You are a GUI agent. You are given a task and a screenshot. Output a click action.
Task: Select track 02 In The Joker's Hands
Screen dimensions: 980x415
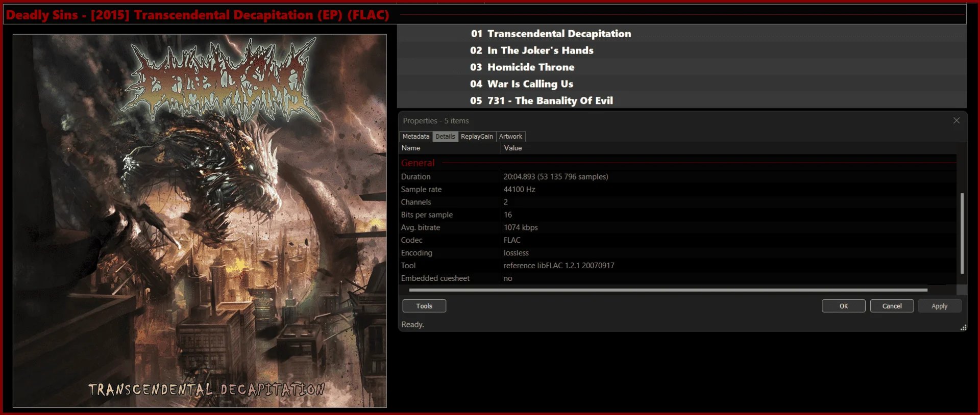682,50
